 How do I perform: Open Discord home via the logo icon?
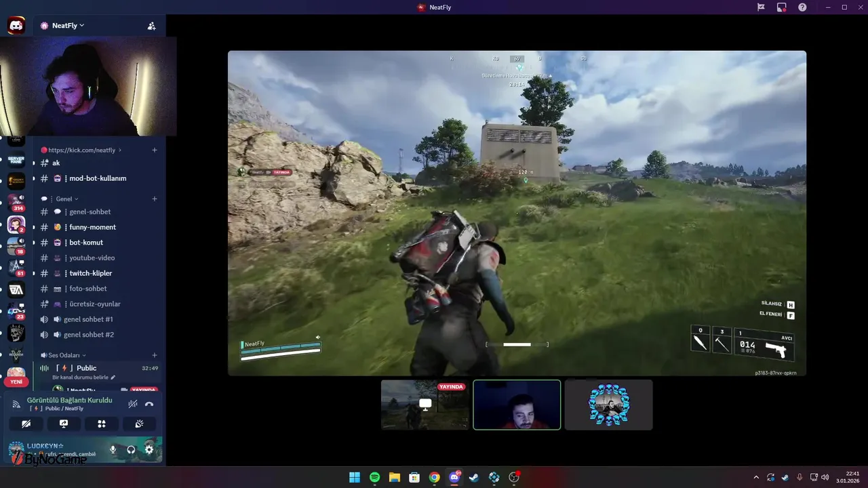coord(16,26)
